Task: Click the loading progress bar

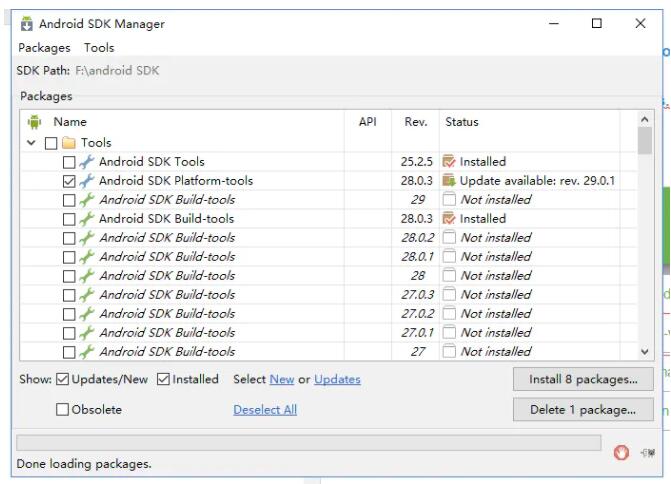Action: pyautogui.click(x=308, y=443)
